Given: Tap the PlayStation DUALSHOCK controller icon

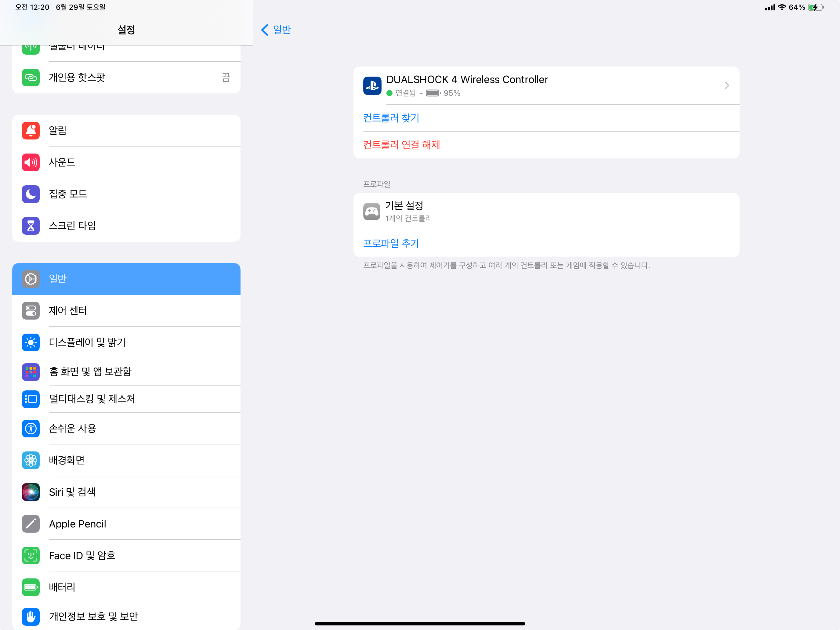Looking at the screenshot, I should pos(372,86).
